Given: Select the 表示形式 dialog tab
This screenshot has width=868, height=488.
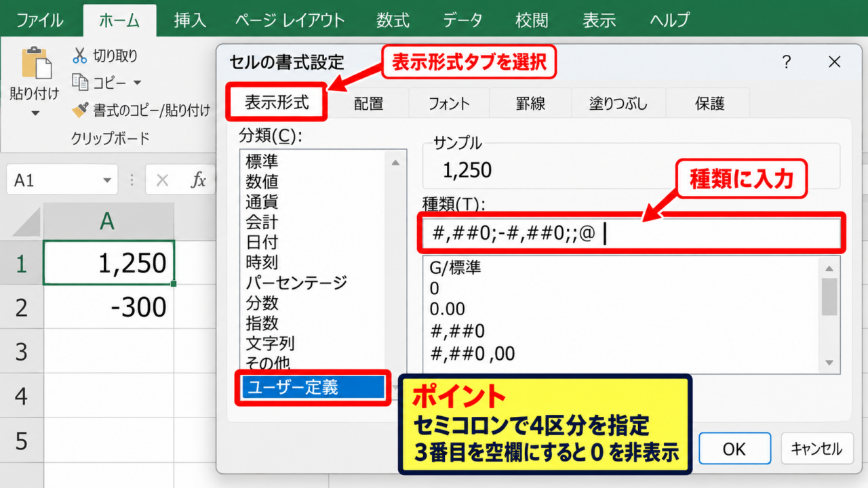Looking at the screenshot, I should (277, 103).
